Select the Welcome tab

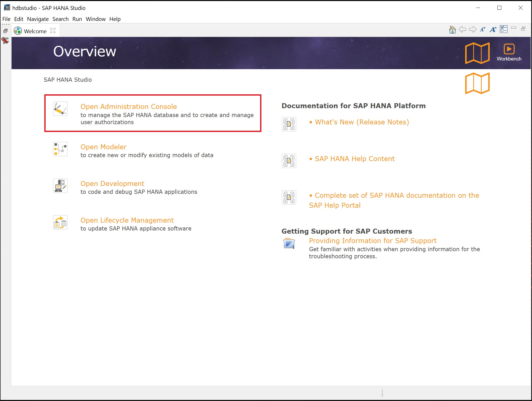point(35,31)
